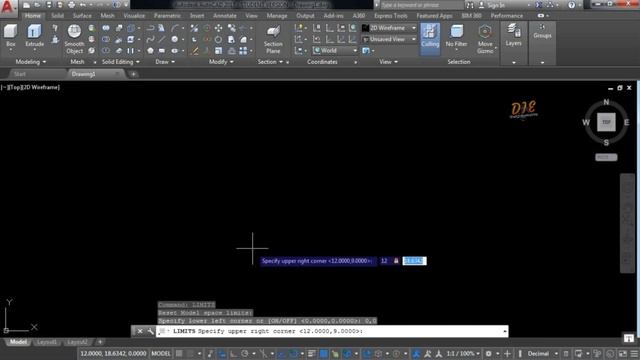The image size is (640, 360).
Task: Close the command line with X button
Action: pos(140,331)
